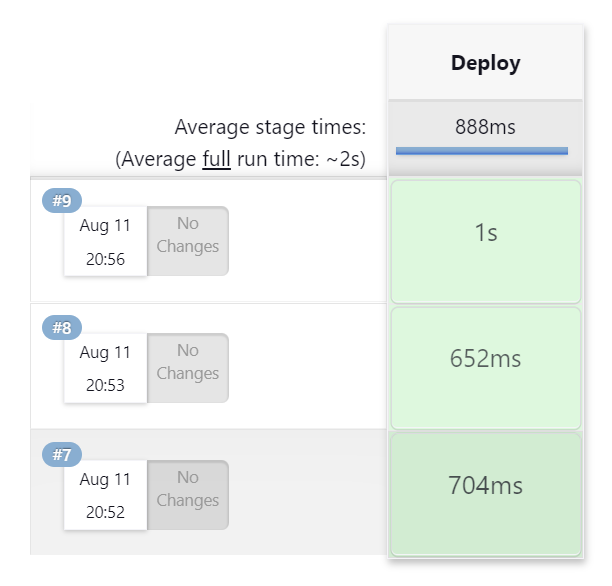
Task: Open build #9 badge
Action: click(x=61, y=201)
